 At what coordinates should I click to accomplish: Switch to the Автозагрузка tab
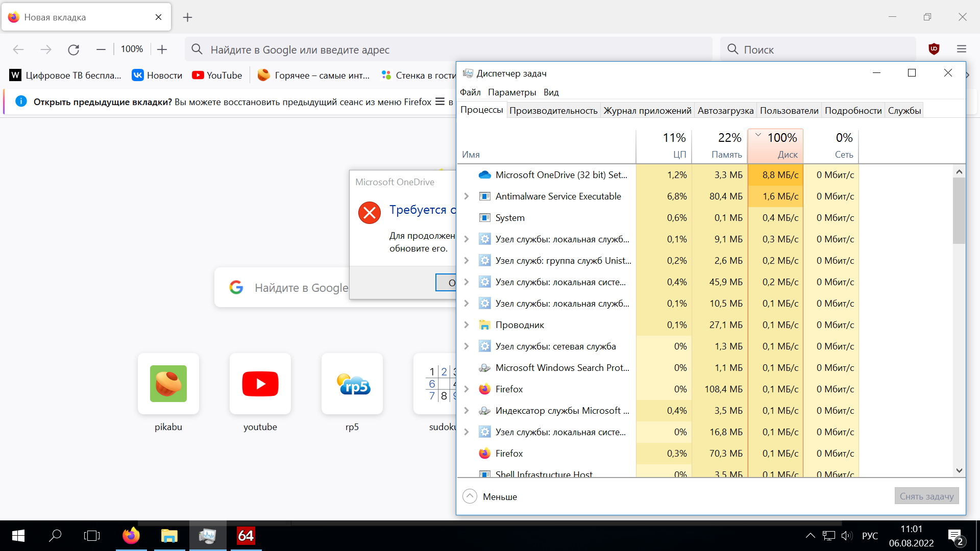point(725,111)
